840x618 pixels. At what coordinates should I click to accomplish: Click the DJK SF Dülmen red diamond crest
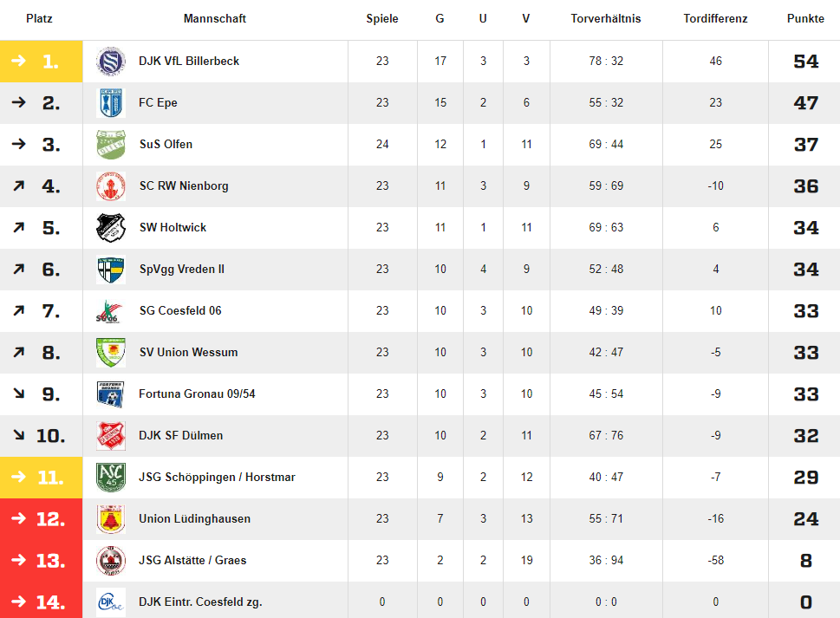pos(111,436)
